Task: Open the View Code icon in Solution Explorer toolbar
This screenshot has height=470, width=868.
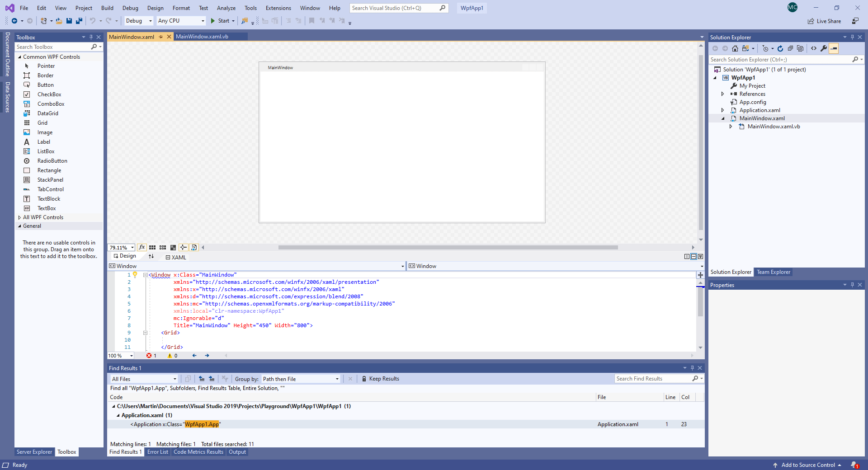Action: click(x=814, y=48)
